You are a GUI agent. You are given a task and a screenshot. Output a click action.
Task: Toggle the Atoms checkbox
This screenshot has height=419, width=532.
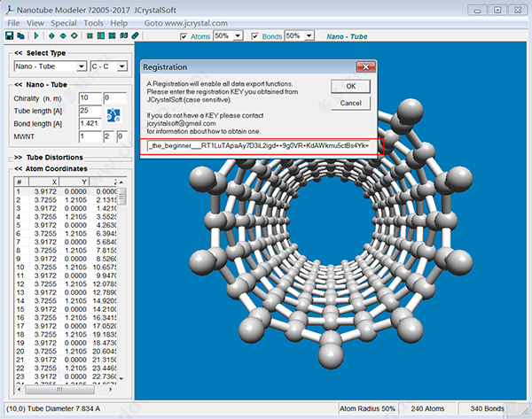184,36
